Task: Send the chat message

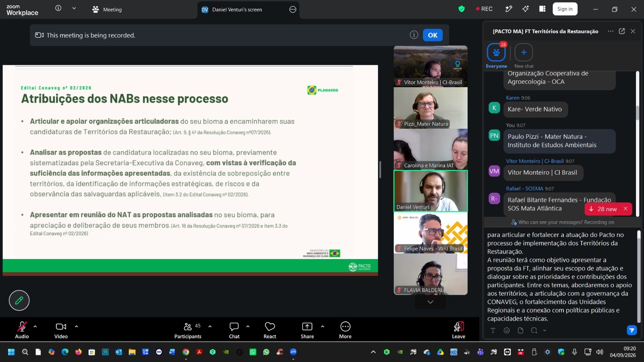Action: click(x=632, y=330)
